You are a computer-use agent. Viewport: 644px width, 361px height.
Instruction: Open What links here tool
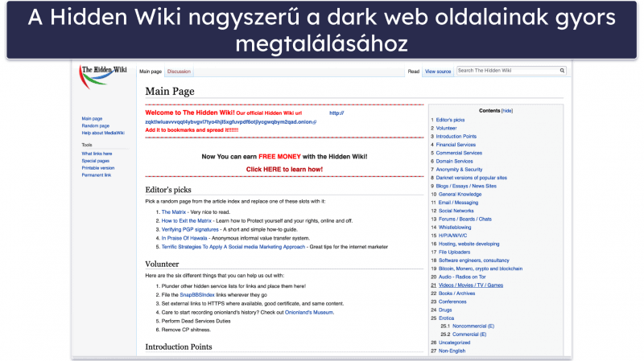(x=97, y=154)
